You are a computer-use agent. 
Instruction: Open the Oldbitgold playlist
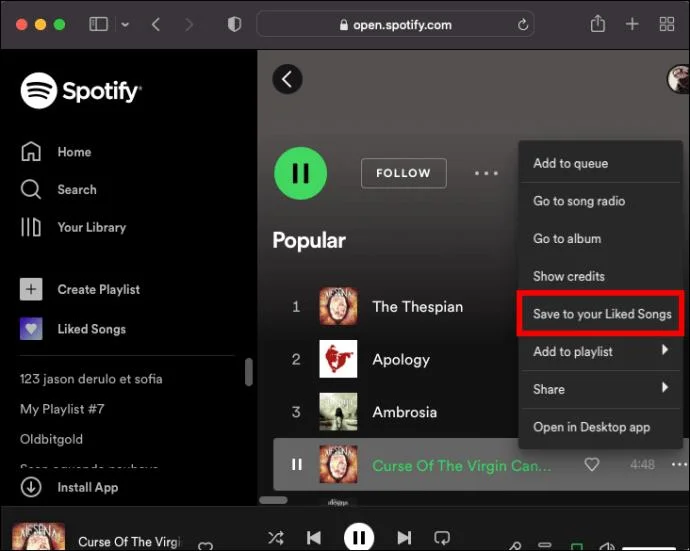click(x=51, y=439)
